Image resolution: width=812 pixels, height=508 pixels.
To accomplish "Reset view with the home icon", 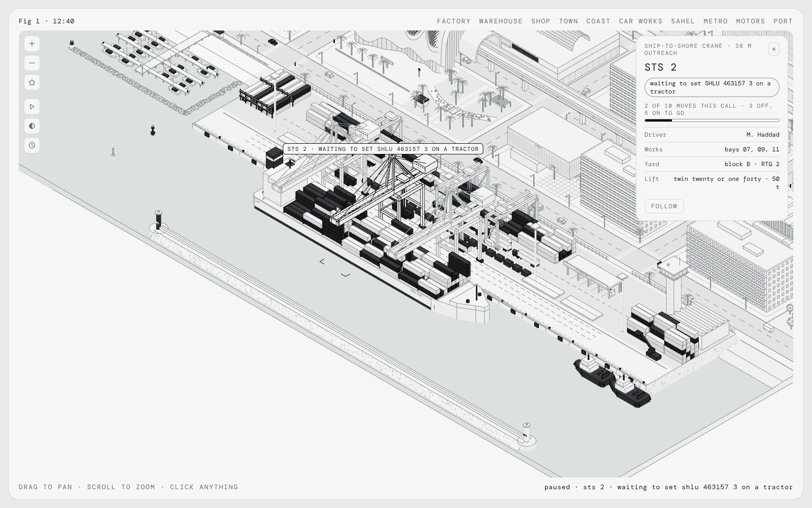I will [x=32, y=82].
